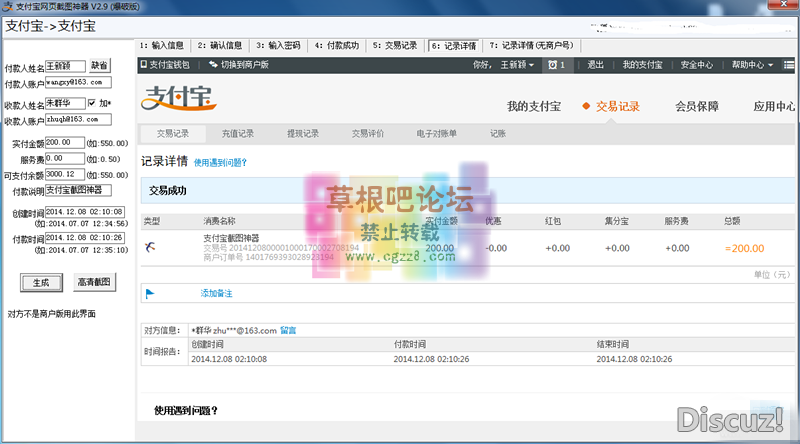Click the 收款人姓名 input field
Viewport: 800px width, 444px height.
(65, 103)
